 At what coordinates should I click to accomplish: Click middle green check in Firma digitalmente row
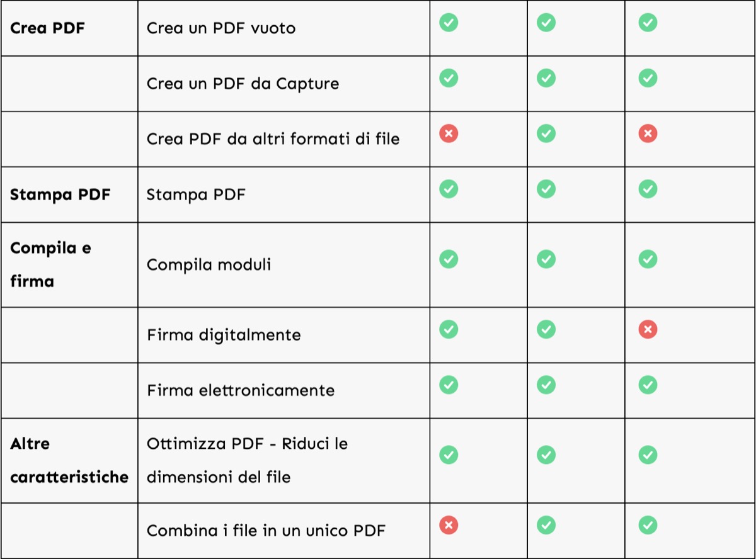click(x=546, y=329)
